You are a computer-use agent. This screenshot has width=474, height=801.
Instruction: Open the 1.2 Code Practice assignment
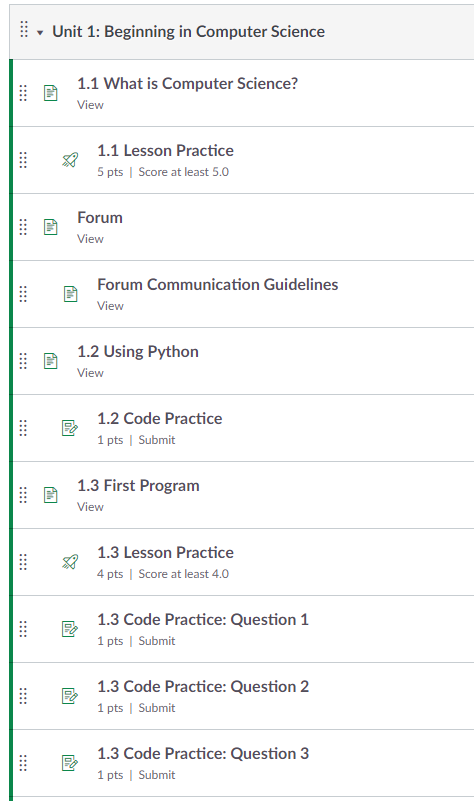coord(160,418)
